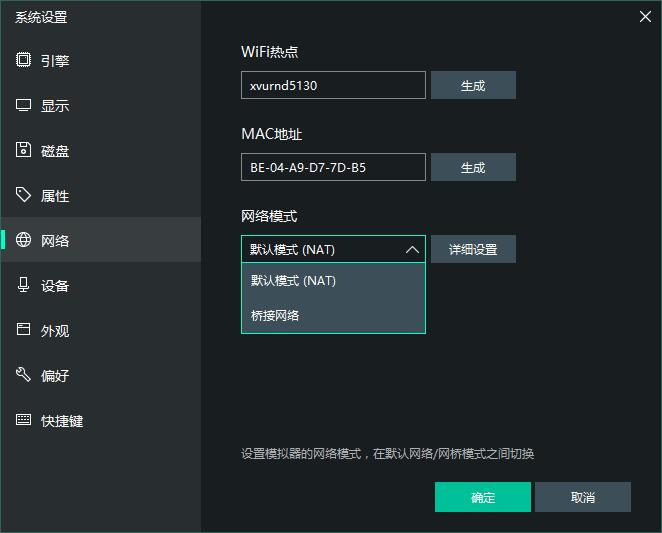This screenshot has height=533, width=662.
Task: Choose 默认模式 (NAT) from dropdown list
Action: pos(333,281)
